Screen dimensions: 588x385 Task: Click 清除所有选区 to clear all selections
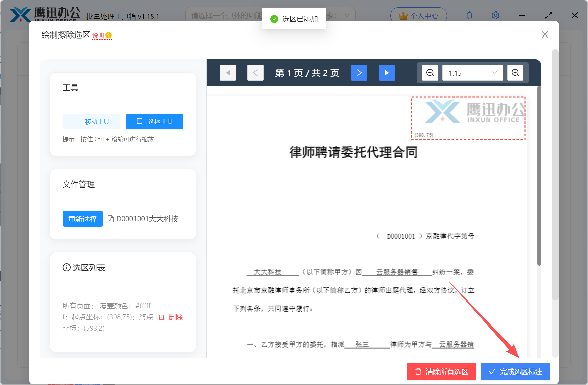coord(441,371)
